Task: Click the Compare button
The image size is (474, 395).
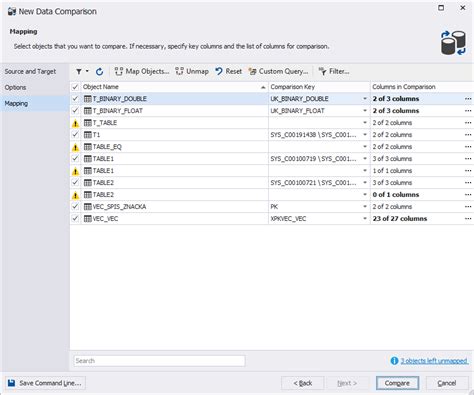Action: [x=397, y=383]
